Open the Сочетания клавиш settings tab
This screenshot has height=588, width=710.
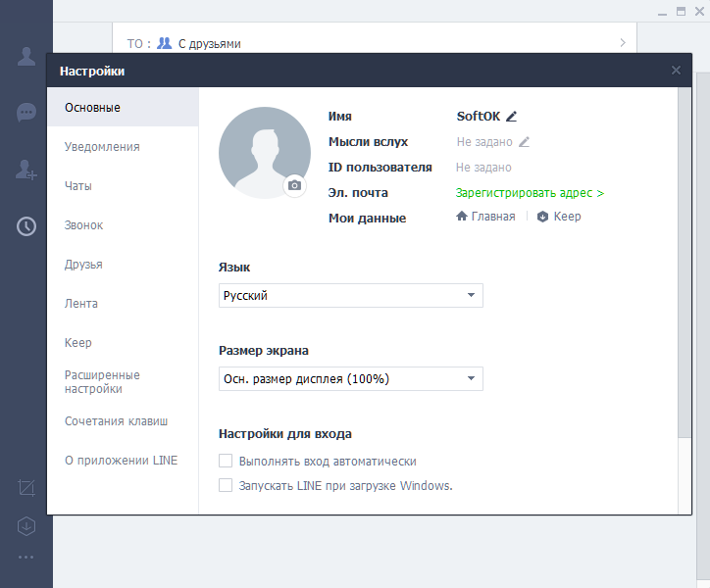[117, 421]
